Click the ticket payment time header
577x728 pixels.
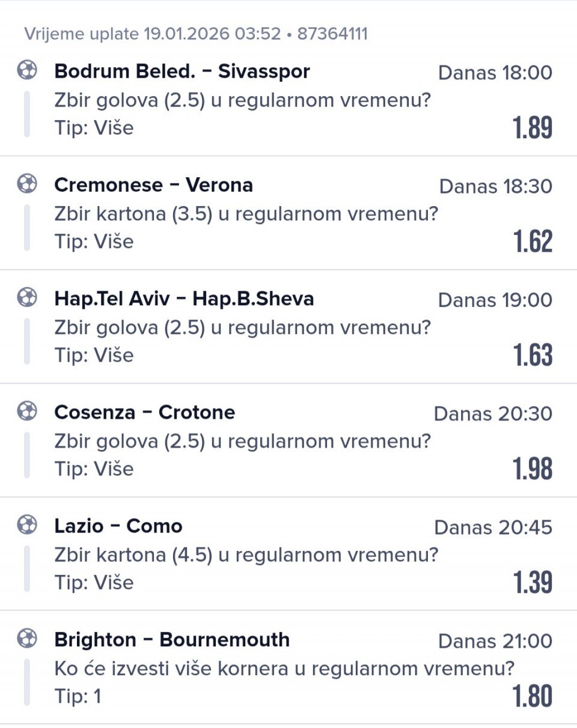point(196,34)
